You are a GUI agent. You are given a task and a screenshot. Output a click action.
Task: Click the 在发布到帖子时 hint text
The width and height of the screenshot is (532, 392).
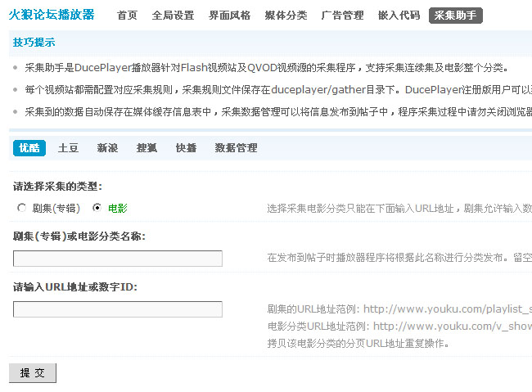pyautogui.click(x=399, y=258)
